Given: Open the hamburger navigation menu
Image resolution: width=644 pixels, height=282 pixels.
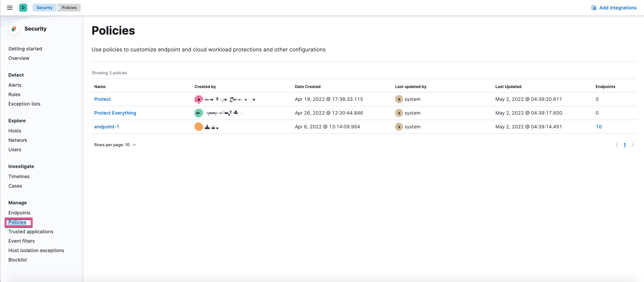Looking at the screenshot, I should 10,8.
